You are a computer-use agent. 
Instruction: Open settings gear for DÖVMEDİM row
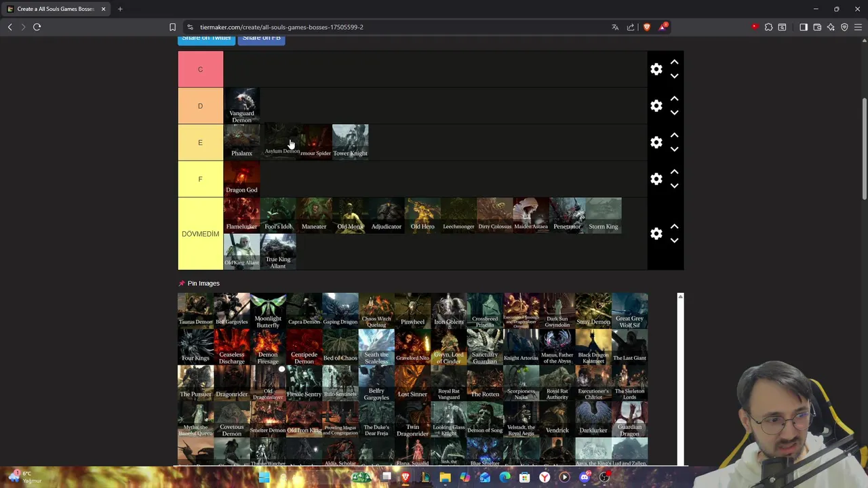(656, 234)
